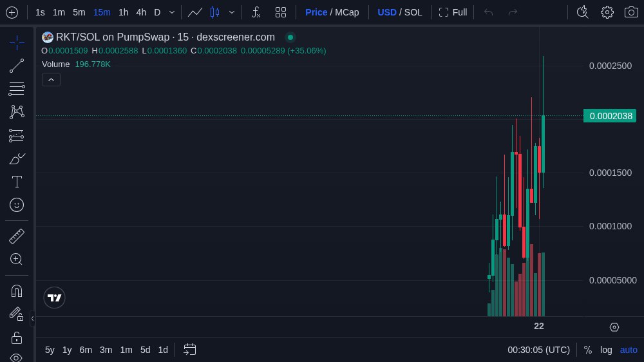Toggle visibility of all drawings eye icon
Image resolution: width=644 pixels, height=362 pixels.
pyautogui.click(x=17, y=357)
